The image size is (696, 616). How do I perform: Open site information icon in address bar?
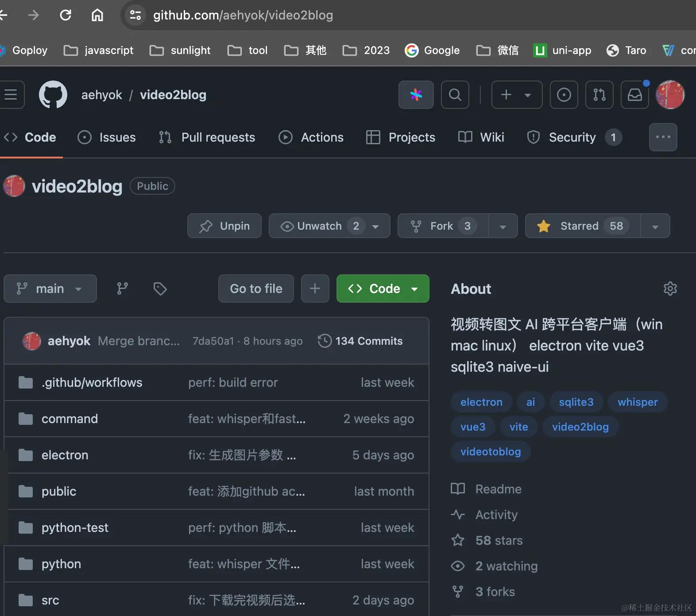coord(135,15)
